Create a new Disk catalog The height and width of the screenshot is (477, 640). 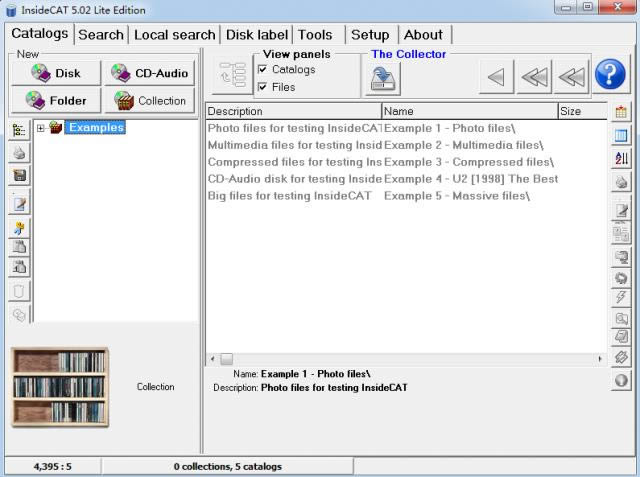click(56, 73)
